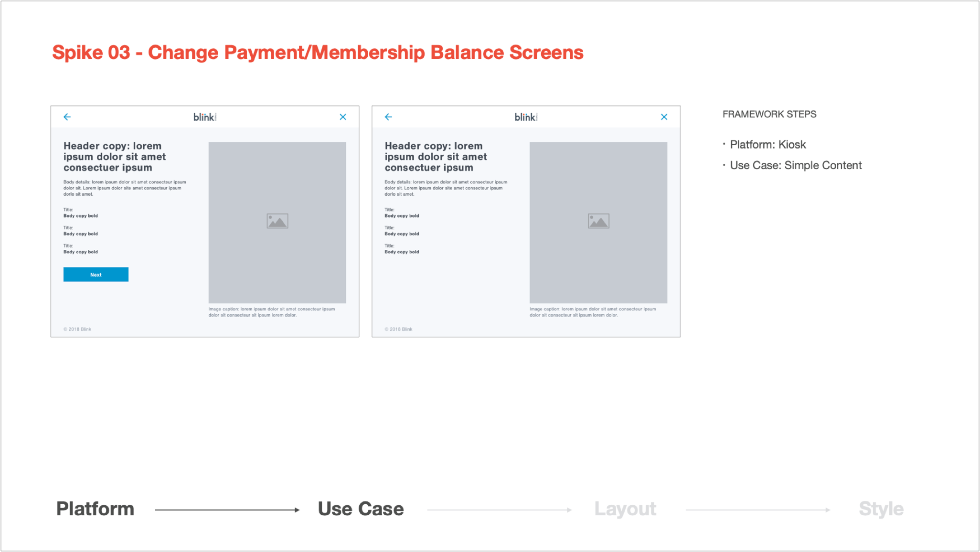980x552 pixels.
Task: Select the Platform framework step
Action: (95, 509)
